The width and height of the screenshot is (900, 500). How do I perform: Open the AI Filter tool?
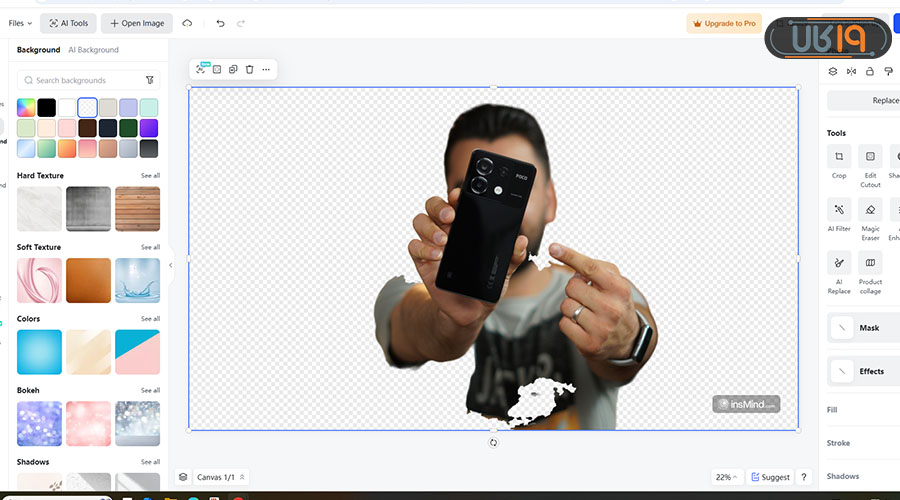pos(839,211)
